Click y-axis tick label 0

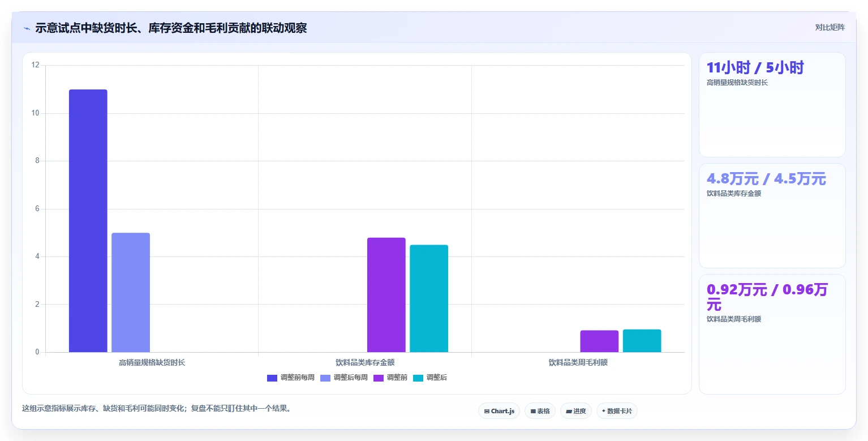[37, 352]
